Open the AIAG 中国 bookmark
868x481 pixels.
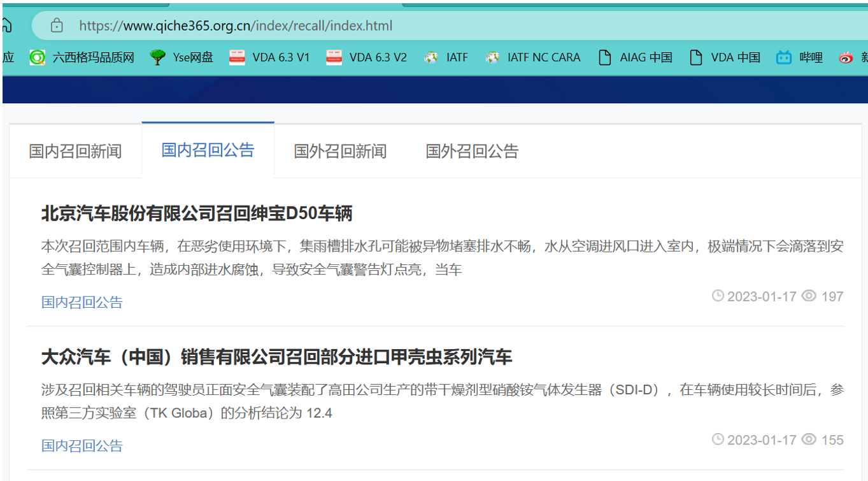pyautogui.click(x=636, y=57)
